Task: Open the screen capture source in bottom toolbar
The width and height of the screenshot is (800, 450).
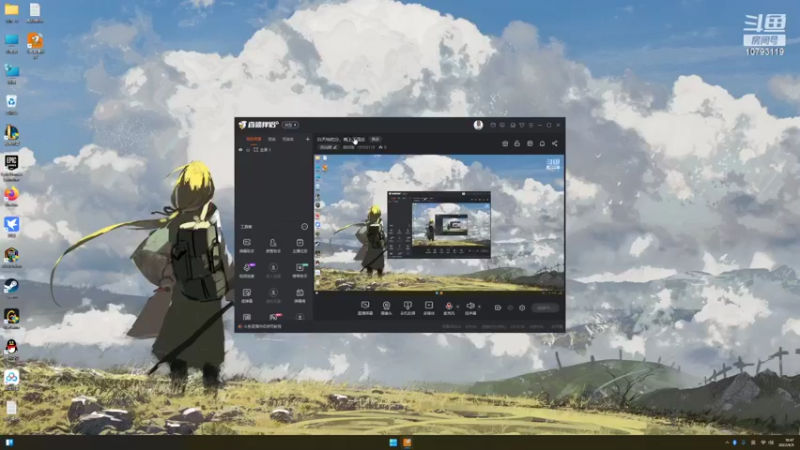Action: point(365,307)
